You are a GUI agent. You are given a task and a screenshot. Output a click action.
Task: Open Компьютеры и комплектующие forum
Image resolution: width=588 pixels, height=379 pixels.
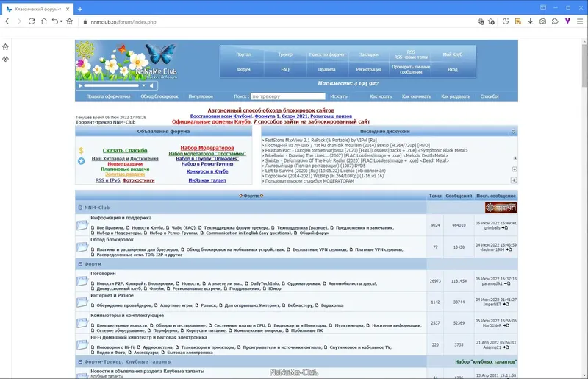[x=127, y=316]
